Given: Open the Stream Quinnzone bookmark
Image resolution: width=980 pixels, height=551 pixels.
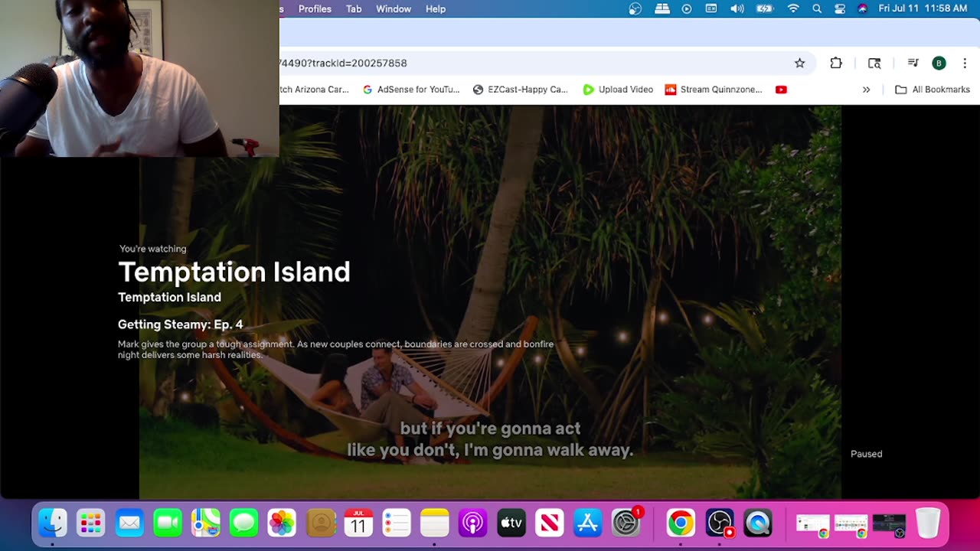Looking at the screenshot, I should pyautogui.click(x=714, y=90).
